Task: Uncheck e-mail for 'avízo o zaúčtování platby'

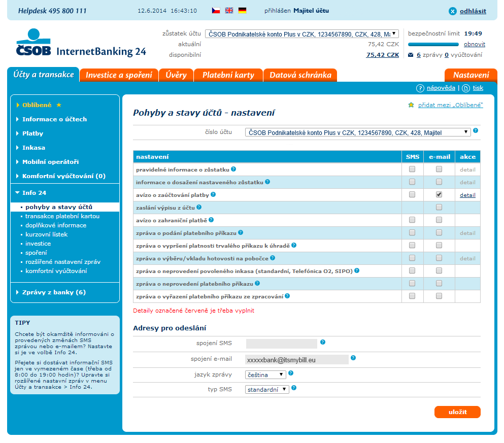Action: (439, 194)
